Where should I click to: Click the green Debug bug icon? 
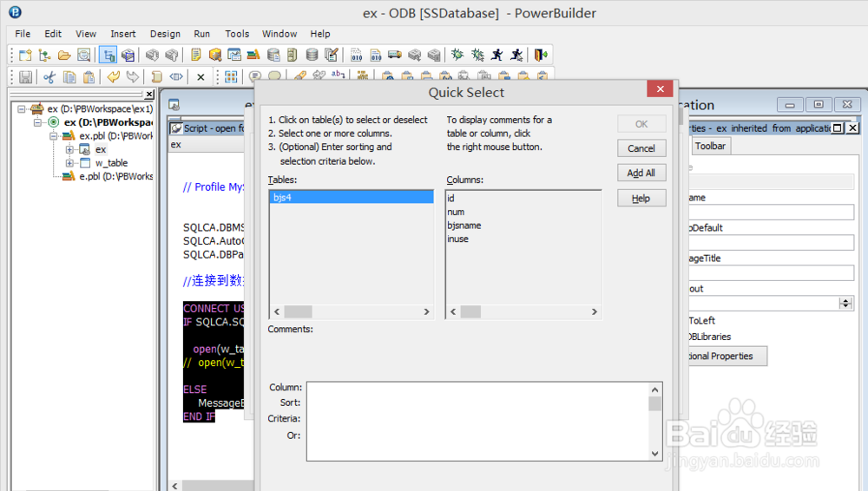(457, 55)
